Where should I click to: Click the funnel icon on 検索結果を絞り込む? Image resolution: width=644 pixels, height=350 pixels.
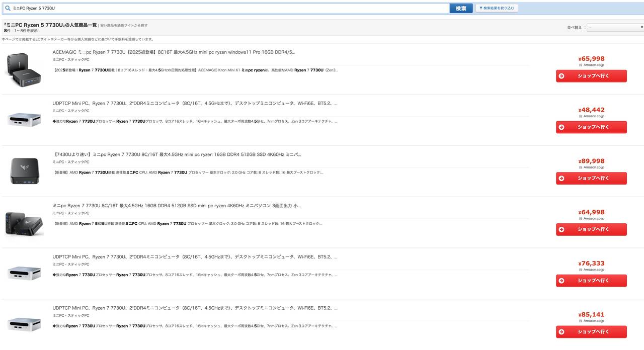click(480, 9)
